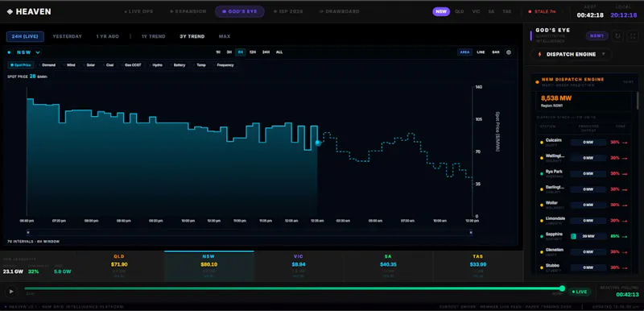The width and height of the screenshot is (644, 311).
Task: Click the current spot price marker dot
Action: point(317,143)
